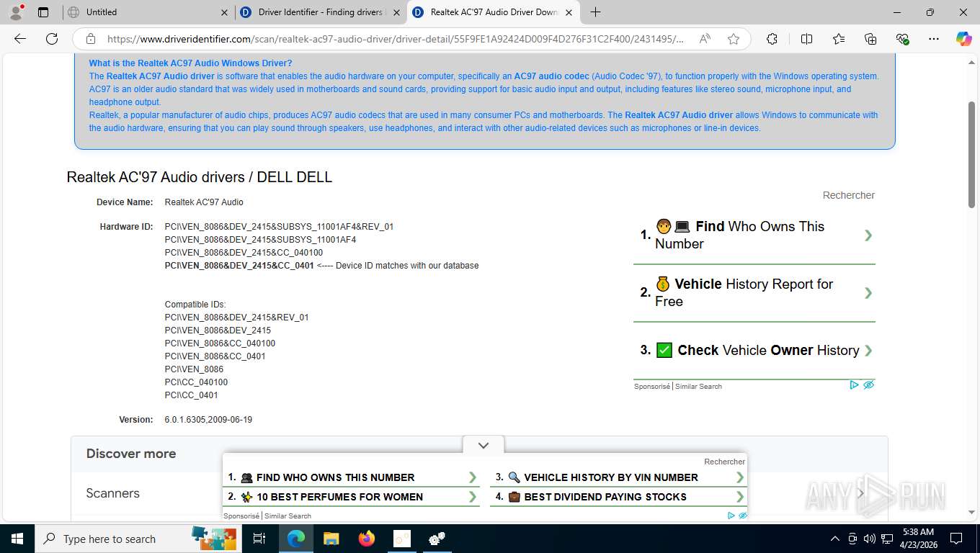980x553 pixels.
Task: Close the Untitled tab
Action: click(224, 12)
